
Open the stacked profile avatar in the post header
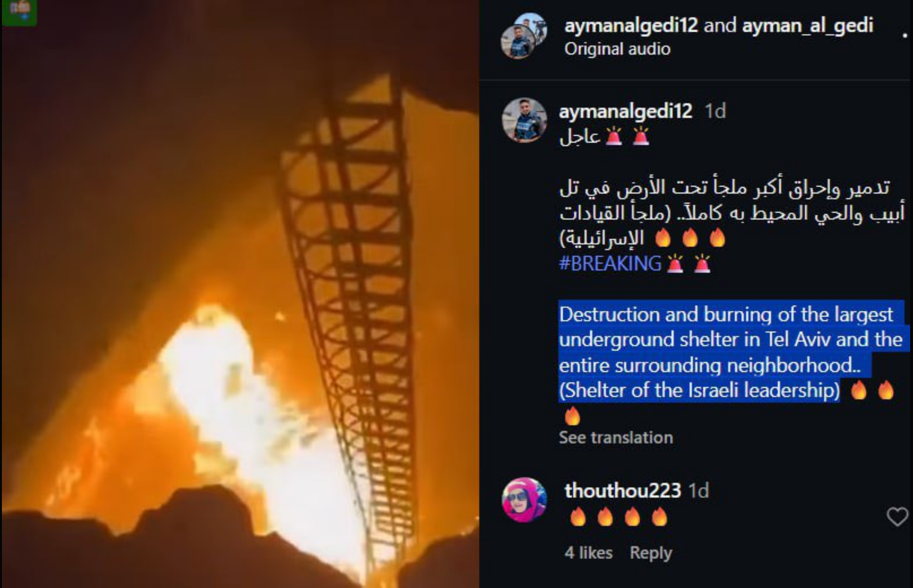(524, 36)
